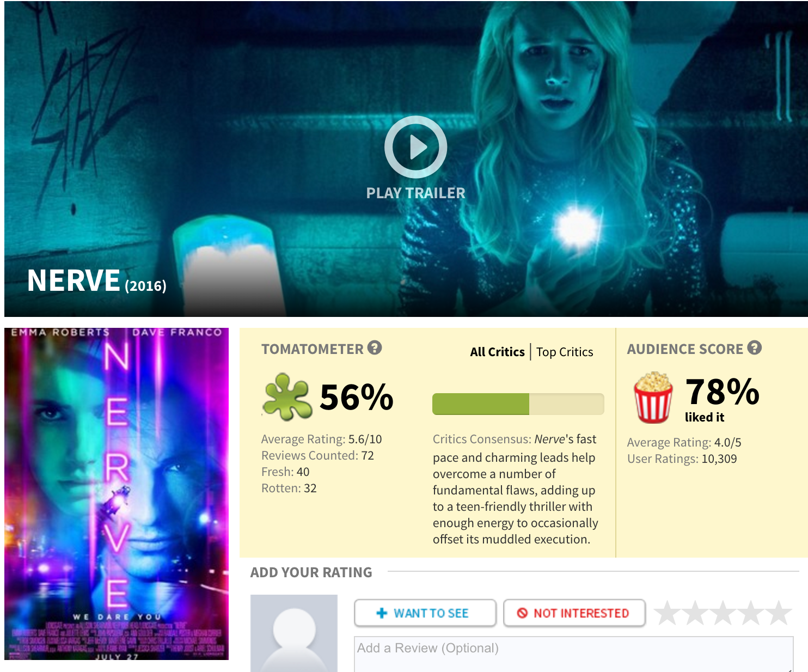This screenshot has width=808, height=672.
Task: Select the All Critics tab
Action: (497, 352)
